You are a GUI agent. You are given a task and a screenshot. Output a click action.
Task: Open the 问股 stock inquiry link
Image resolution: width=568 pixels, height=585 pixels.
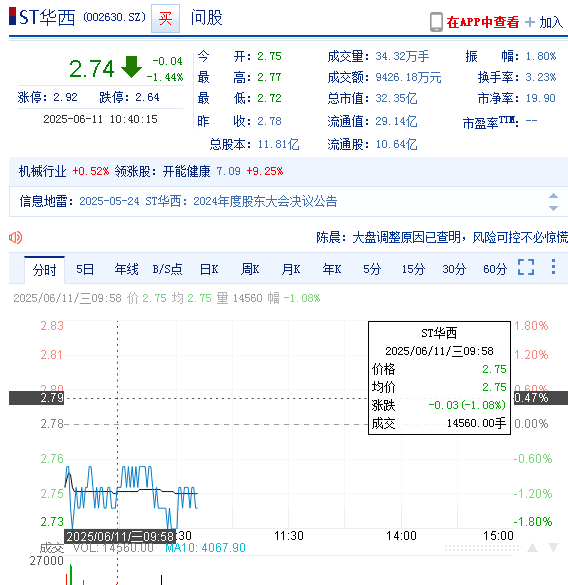pyautogui.click(x=206, y=18)
